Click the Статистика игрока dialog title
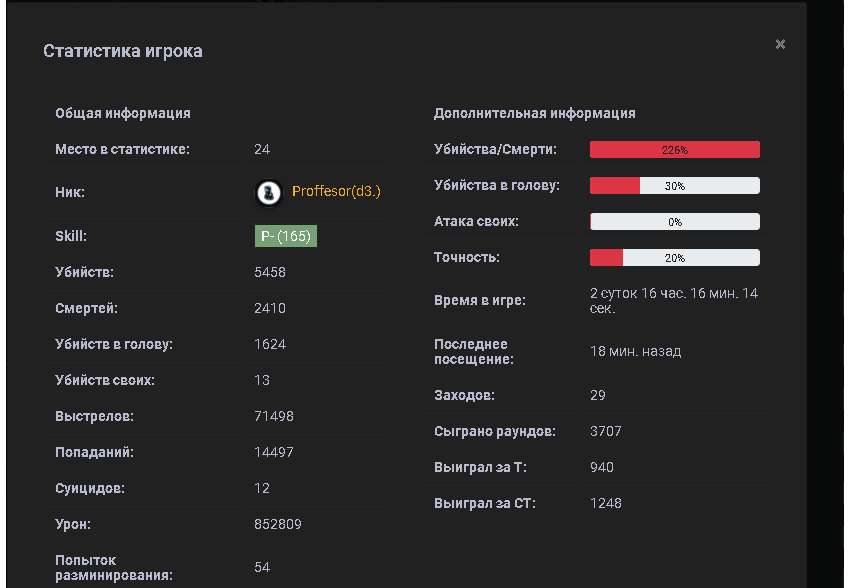 tap(122, 51)
